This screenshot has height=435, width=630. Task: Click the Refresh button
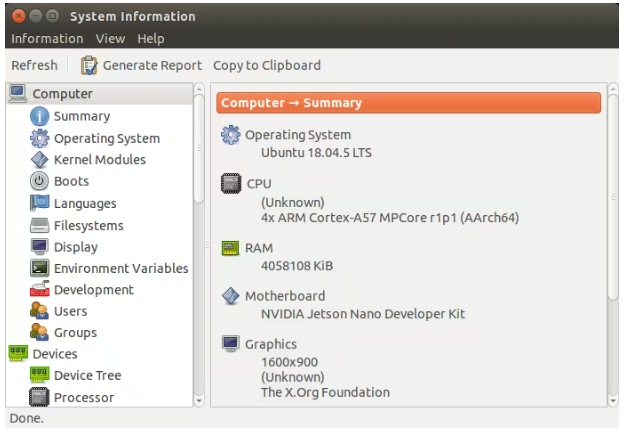pyautogui.click(x=35, y=65)
